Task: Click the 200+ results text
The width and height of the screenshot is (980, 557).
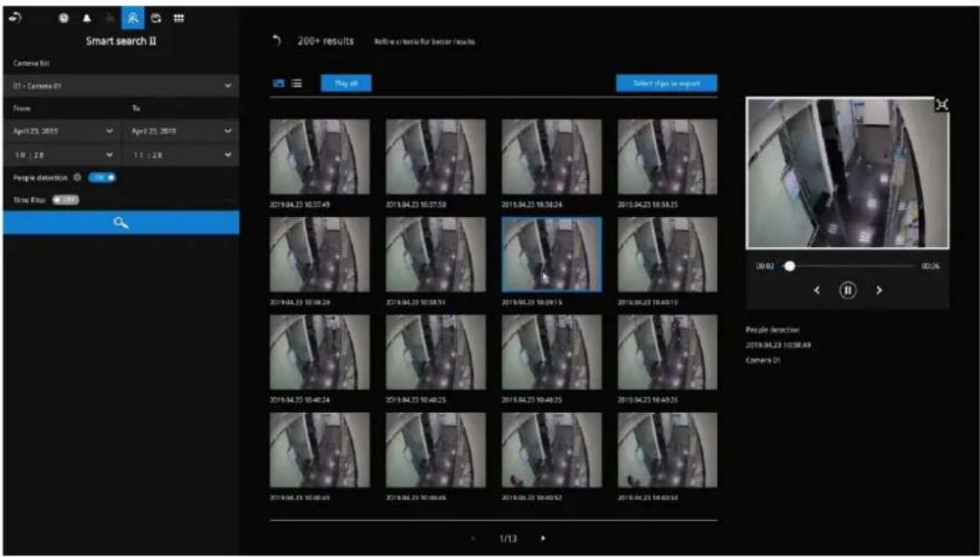Action: [x=326, y=41]
